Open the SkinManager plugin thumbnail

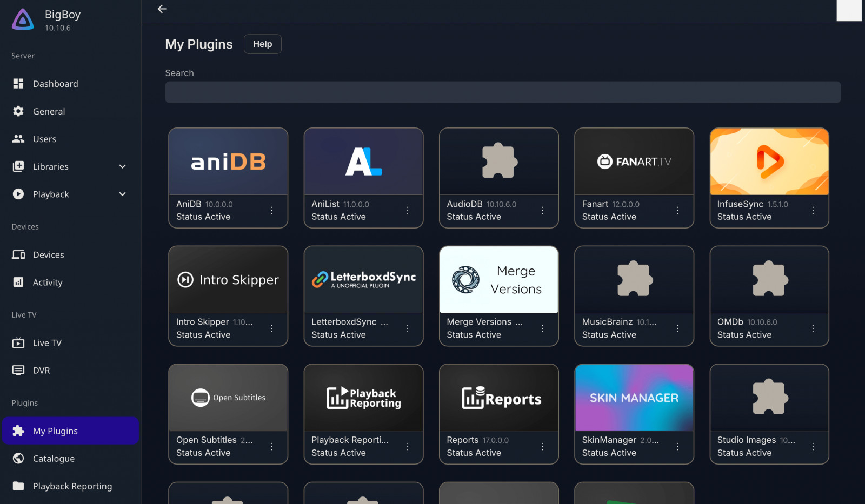point(634,398)
